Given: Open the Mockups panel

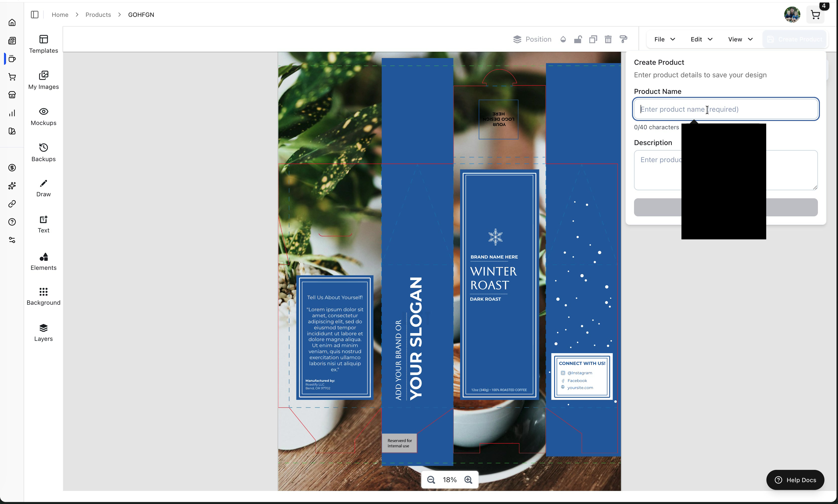Looking at the screenshot, I should click(x=43, y=115).
